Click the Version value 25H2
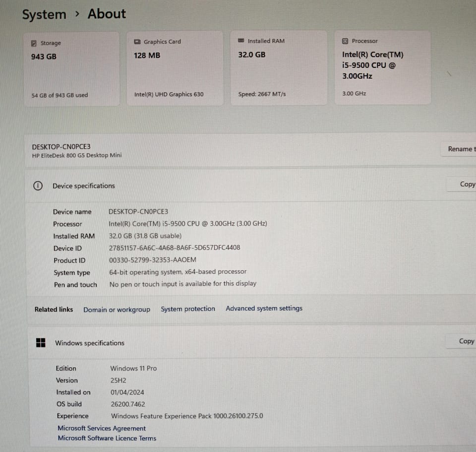This screenshot has height=452, width=476. (119, 381)
